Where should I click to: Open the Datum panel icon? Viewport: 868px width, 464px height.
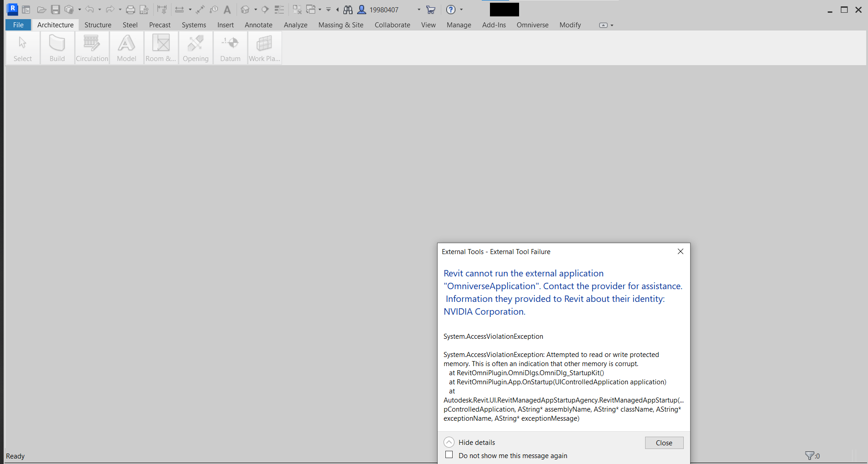pos(230,48)
